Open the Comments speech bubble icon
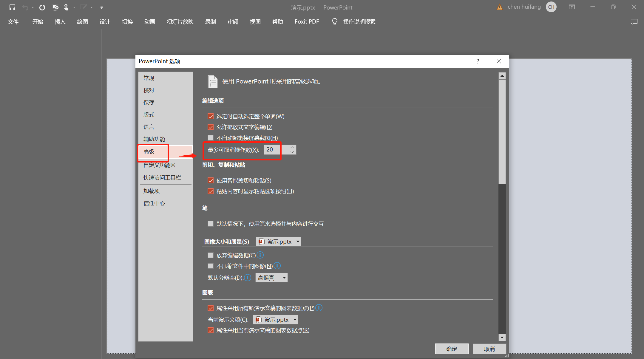The width and height of the screenshot is (644, 359). point(634,22)
